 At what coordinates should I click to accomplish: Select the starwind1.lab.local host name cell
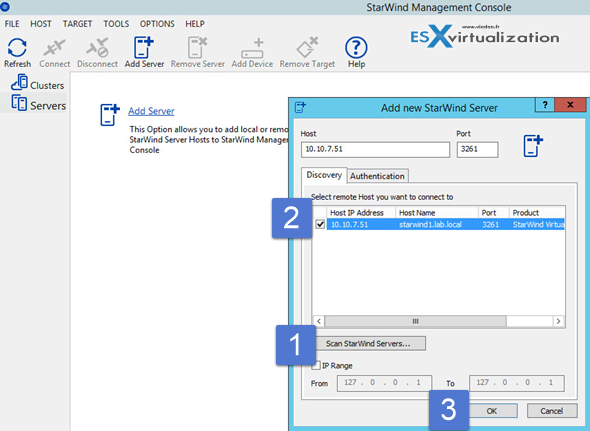(x=430, y=225)
